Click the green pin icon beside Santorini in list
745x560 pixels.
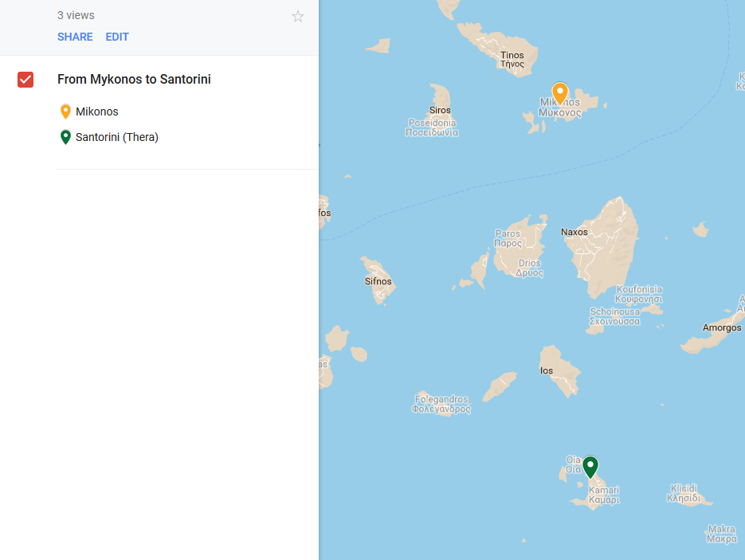click(x=65, y=137)
